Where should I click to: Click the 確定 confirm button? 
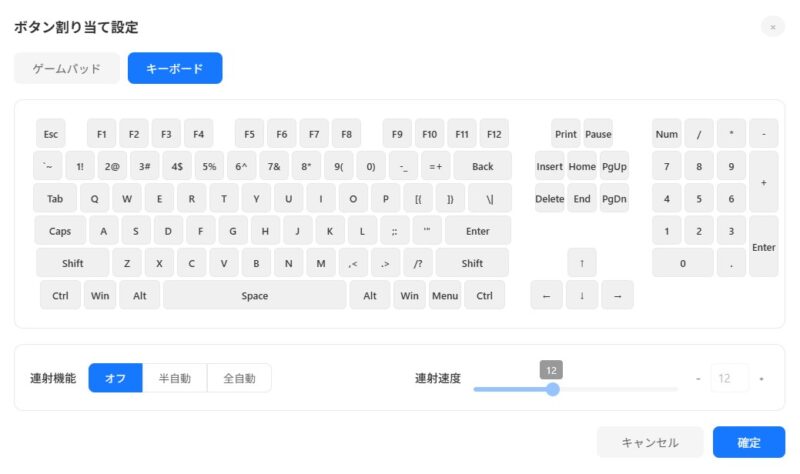[748, 442]
